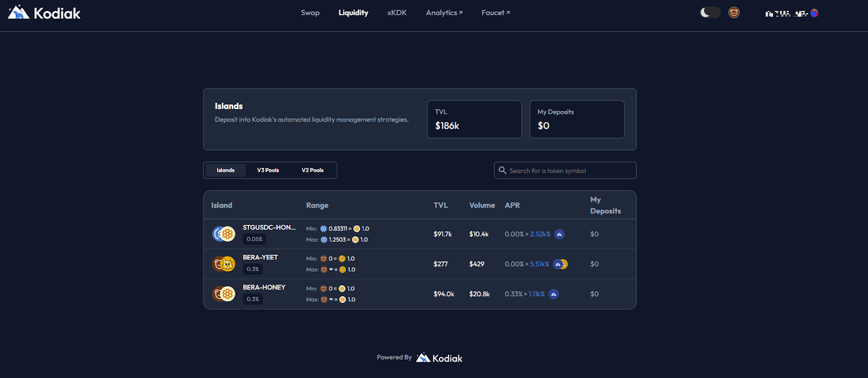Click the bear avatar icon
The image size is (868, 378).
(x=734, y=12)
